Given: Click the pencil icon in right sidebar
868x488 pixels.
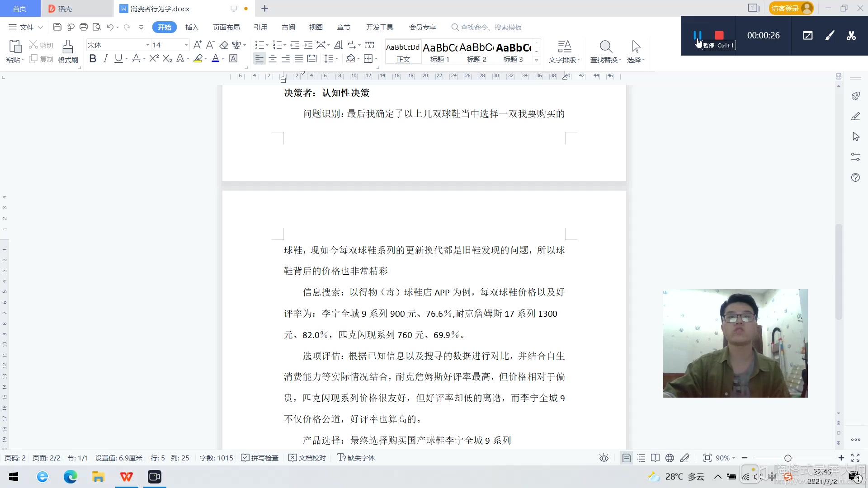Looking at the screenshot, I should pos(855,116).
